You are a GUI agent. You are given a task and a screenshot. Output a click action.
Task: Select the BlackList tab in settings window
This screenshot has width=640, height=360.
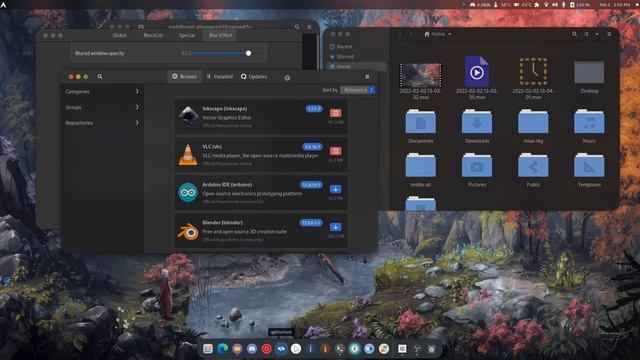point(153,35)
